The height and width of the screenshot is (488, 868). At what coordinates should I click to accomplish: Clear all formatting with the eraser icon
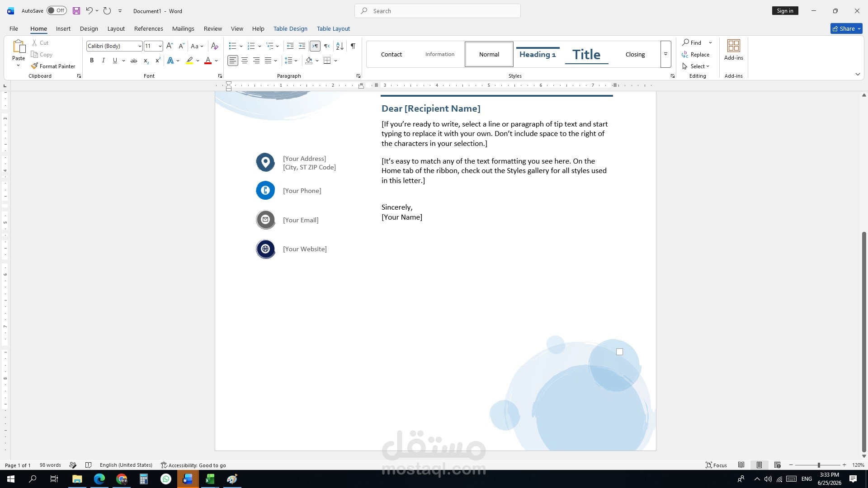(x=215, y=46)
